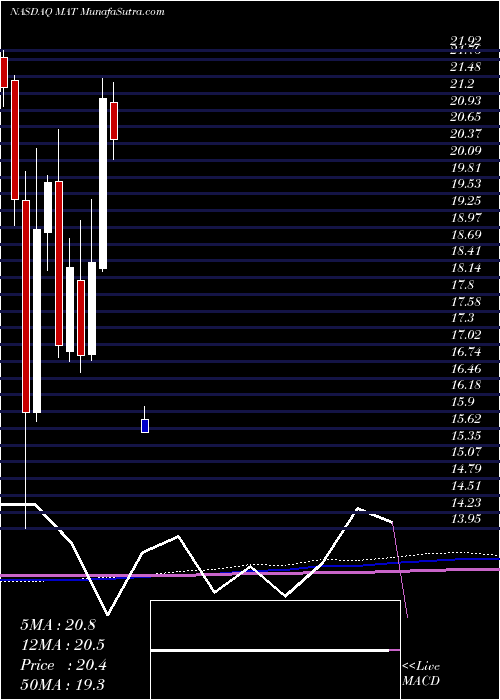The width and height of the screenshot is (500, 700).
Task: Click the 18.69 price axis label
Action: [466, 234]
